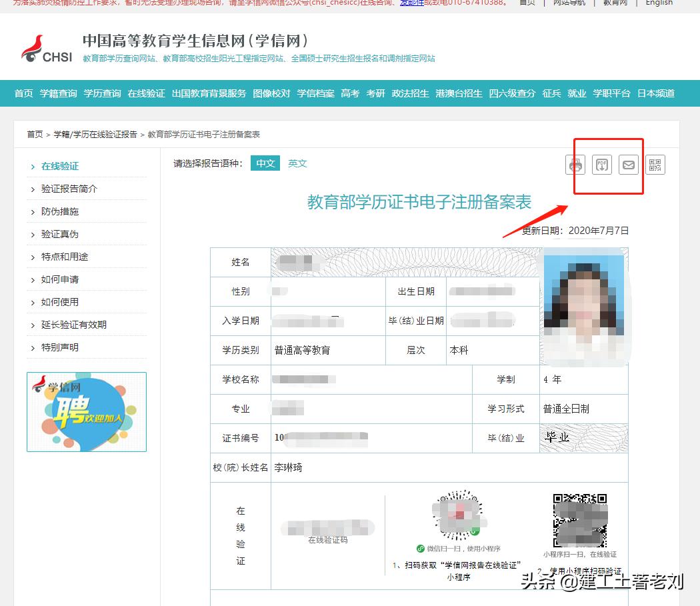The image size is (700, 606).
Task: Select the QR code icon for verification
Action: tap(655, 165)
